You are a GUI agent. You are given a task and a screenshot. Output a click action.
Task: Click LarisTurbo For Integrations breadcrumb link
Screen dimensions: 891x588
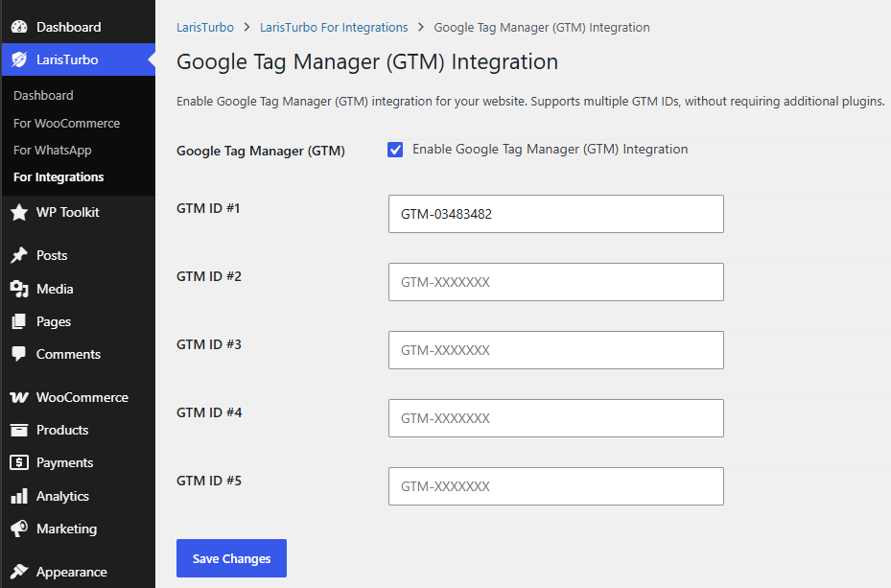click(x=334, y=27)
